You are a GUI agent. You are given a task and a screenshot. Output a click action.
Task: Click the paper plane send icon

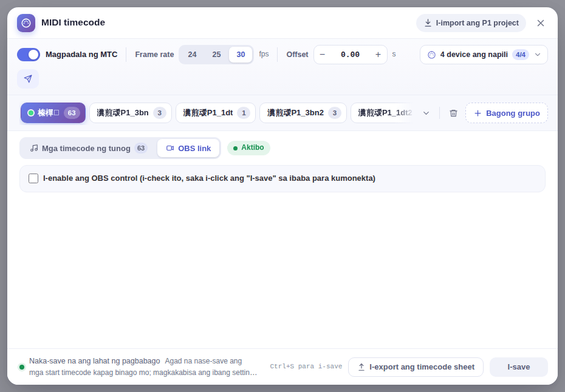(28, 79)
